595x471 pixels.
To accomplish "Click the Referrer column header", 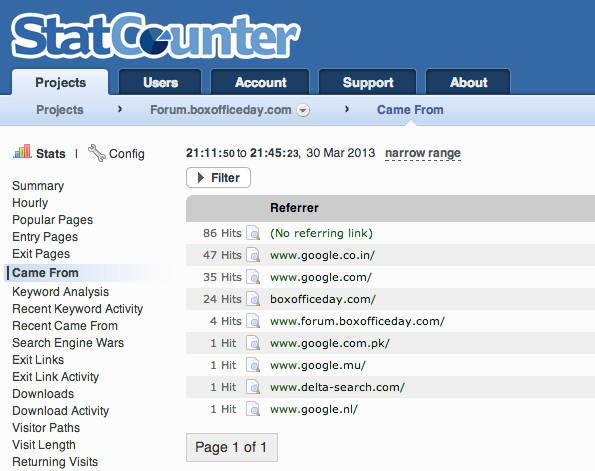I will click(294, 208).
